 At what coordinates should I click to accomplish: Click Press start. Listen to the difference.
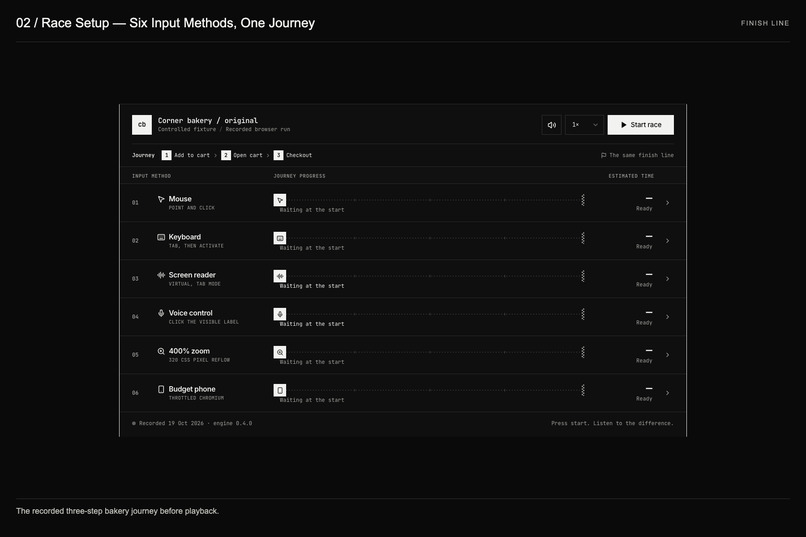612,423
